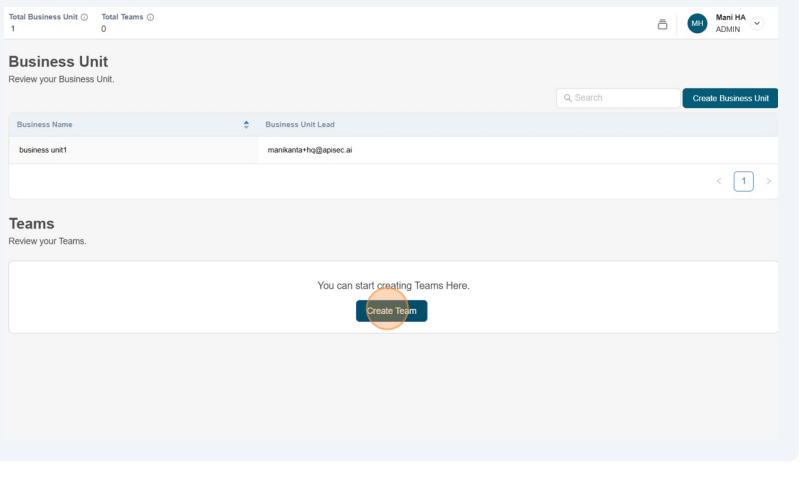Image resolution: width=810 pixels, height=478 pixels.
Task: Click the Mani HA user name
Action: point(730,18)
